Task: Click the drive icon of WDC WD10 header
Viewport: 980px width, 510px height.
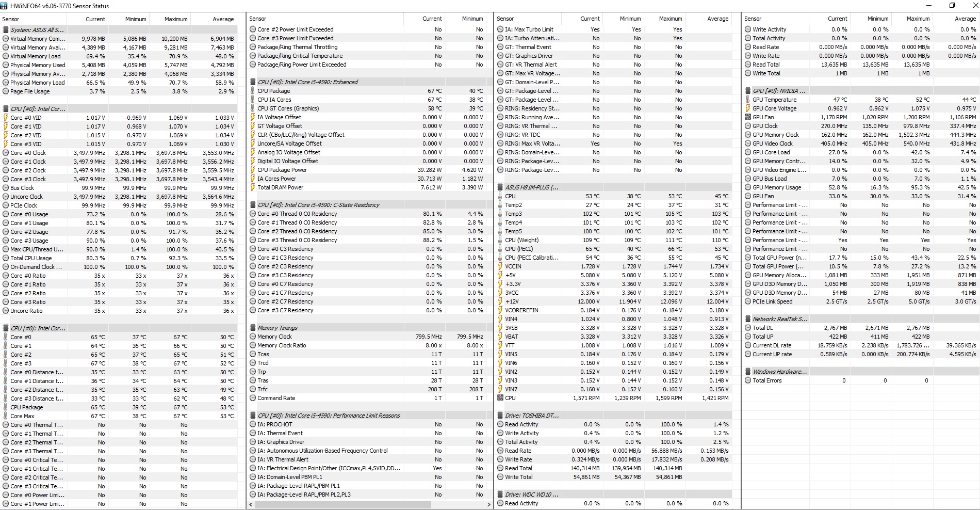Action: [500, 495]
